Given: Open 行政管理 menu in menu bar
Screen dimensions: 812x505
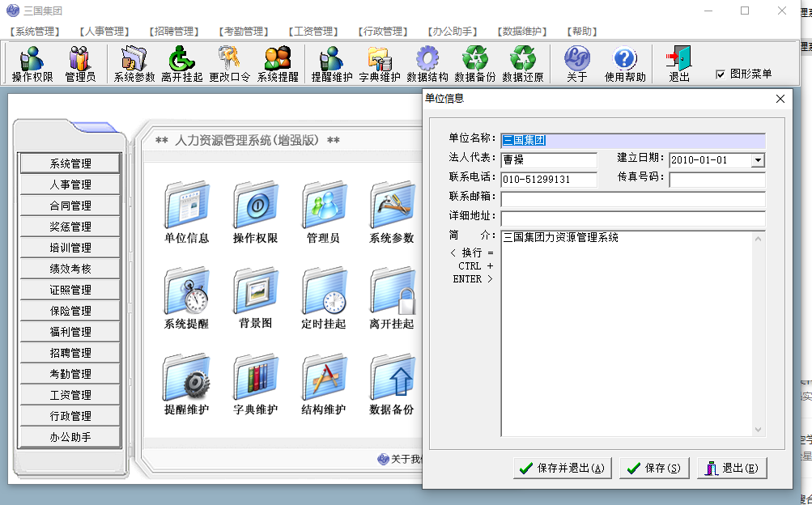Looking at the screenshot, I should (383, 32).
